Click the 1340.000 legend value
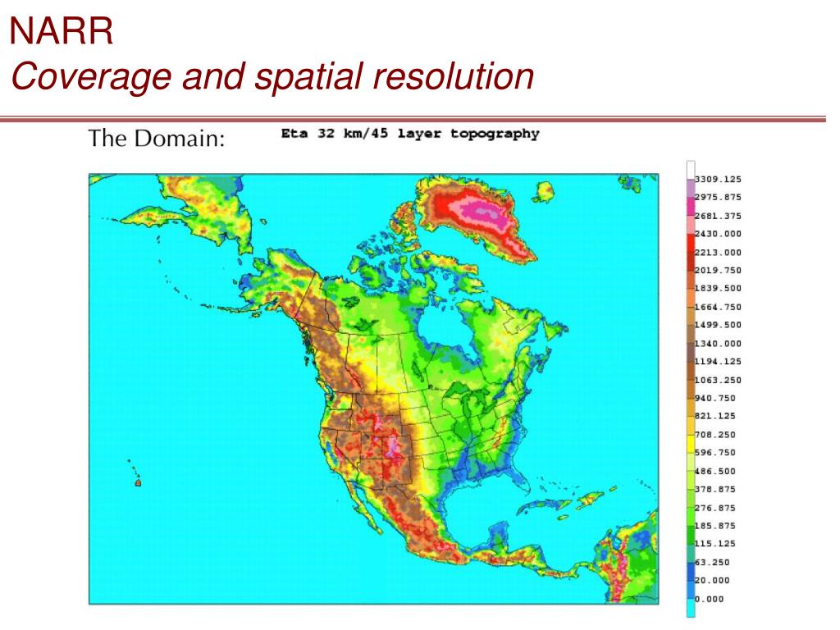The width and height of the screenshot is (840, 630). tap(718, 344)
